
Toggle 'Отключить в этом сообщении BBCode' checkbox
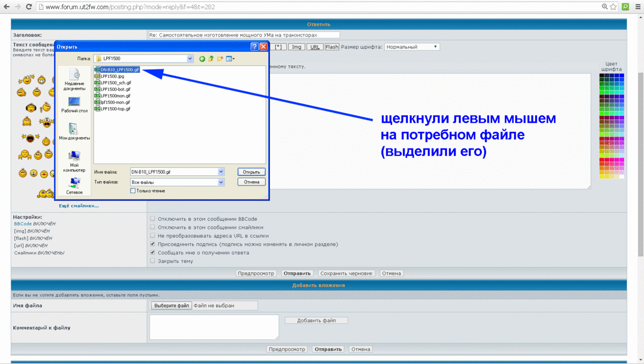pos(153,219)
